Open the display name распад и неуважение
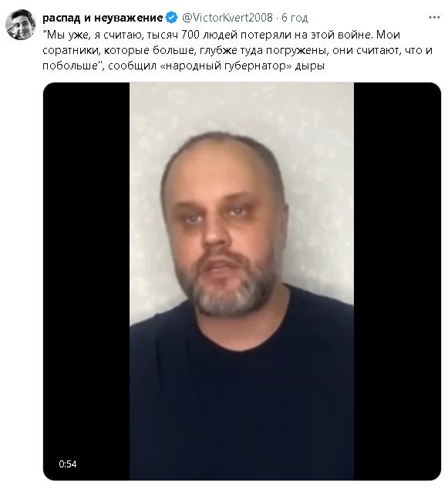 [103, 18]
